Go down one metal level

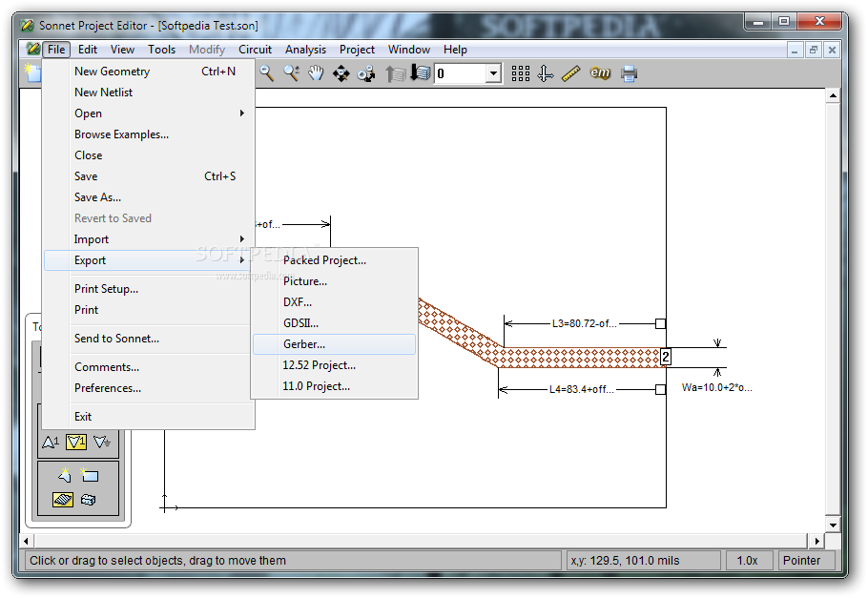(x=421, y=73)
